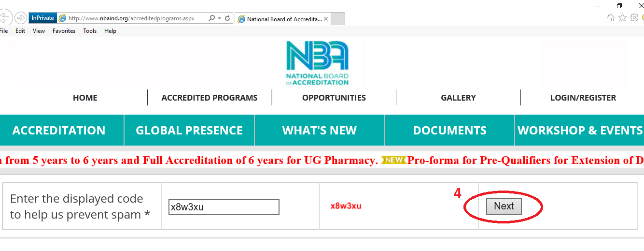
Task: Open a new blank tab button
Action: coord(338,19)
